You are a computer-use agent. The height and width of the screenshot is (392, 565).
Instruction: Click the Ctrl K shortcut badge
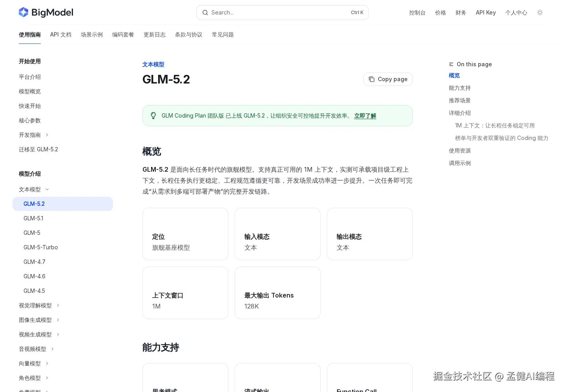coord(357,13)
